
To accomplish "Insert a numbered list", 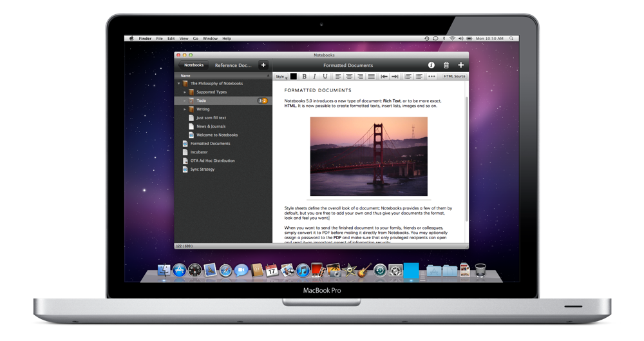I will (x=408, y=76).
